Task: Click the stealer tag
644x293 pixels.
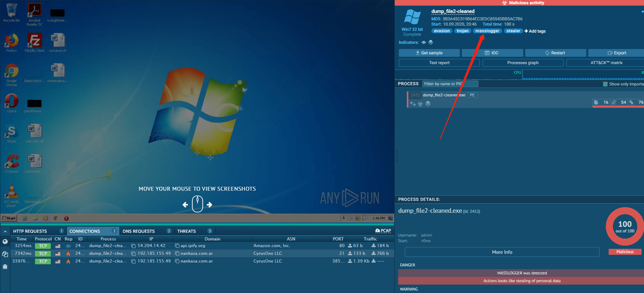Action: [x=513, y=31]
